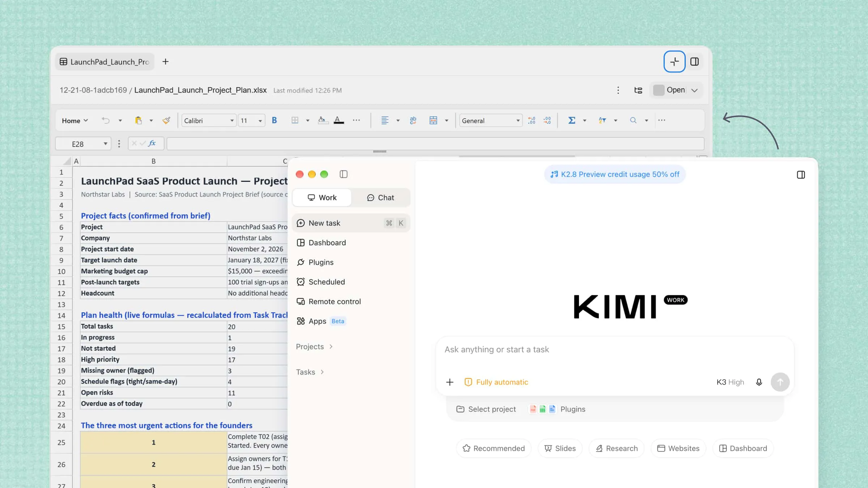868x488 pixels.
Task: Click the merge cells icon
Action: 433,120
